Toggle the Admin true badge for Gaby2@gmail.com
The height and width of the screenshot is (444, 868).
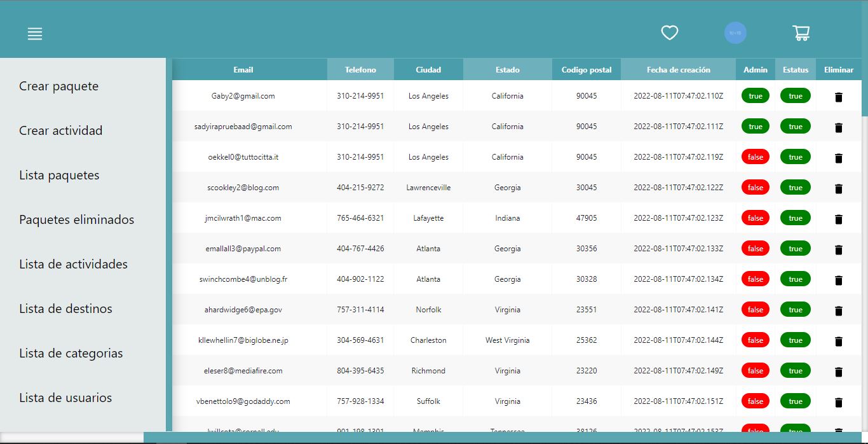point(755,95)
